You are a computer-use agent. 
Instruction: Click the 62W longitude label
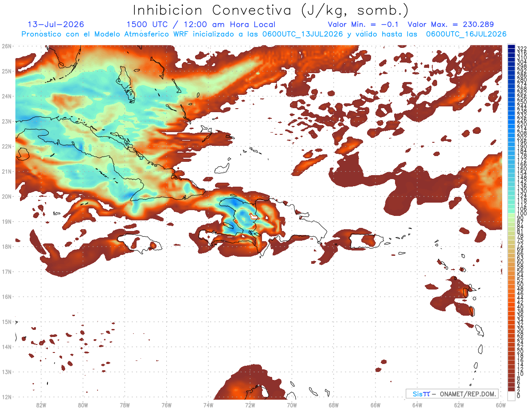tap(459, 405)
